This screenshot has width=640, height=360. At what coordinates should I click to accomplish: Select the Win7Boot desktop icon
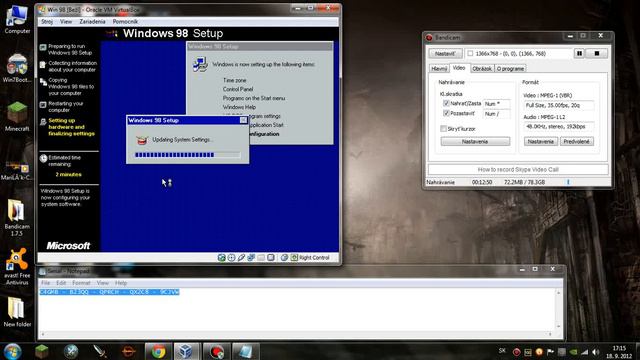17,68
